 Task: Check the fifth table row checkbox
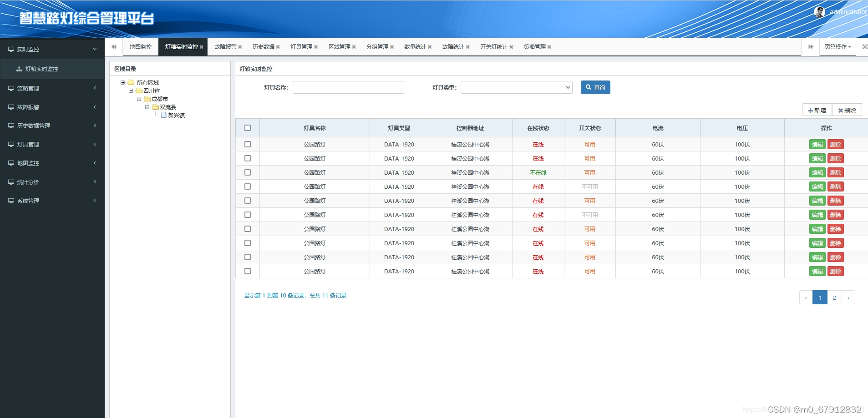click(x=248, y=201)
